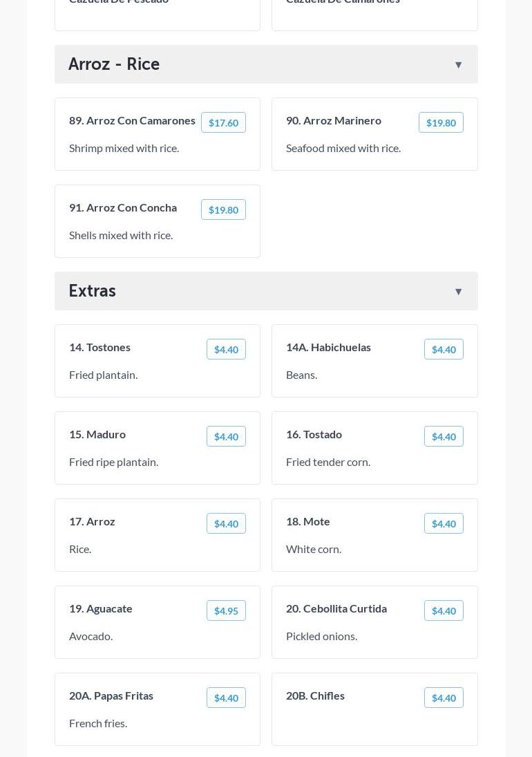Collapse the Extras section arrow

[458, 292]
